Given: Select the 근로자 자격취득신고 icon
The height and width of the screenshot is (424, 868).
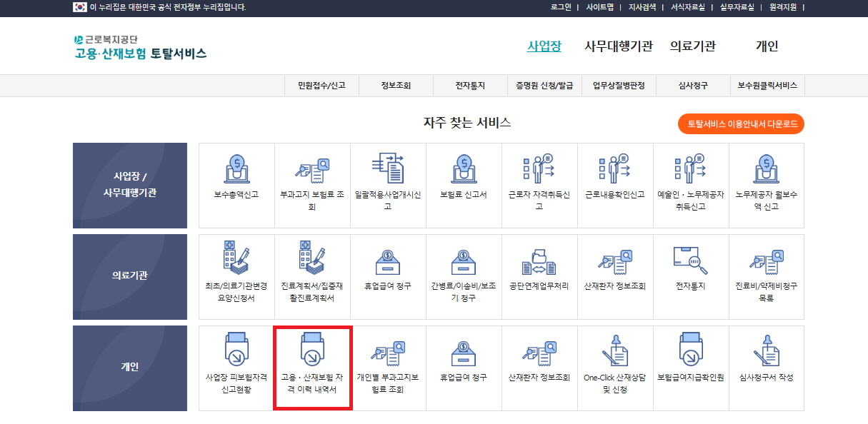Looking at the screenshot, I should click(539, 178).
